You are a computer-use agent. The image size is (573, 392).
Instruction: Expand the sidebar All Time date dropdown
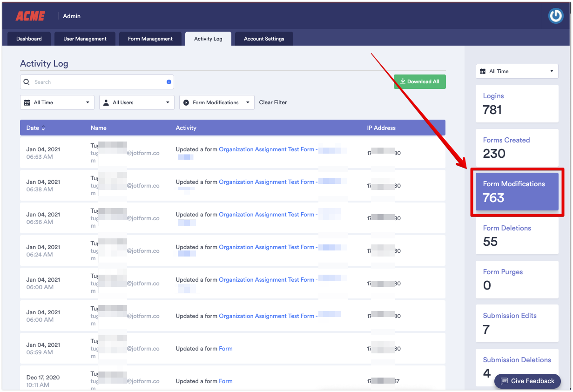(517, 71)
